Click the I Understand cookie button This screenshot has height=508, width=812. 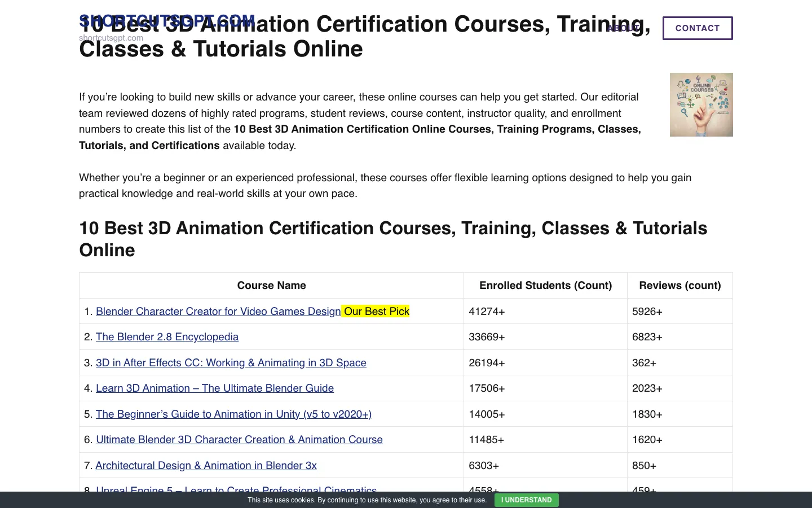527,500
